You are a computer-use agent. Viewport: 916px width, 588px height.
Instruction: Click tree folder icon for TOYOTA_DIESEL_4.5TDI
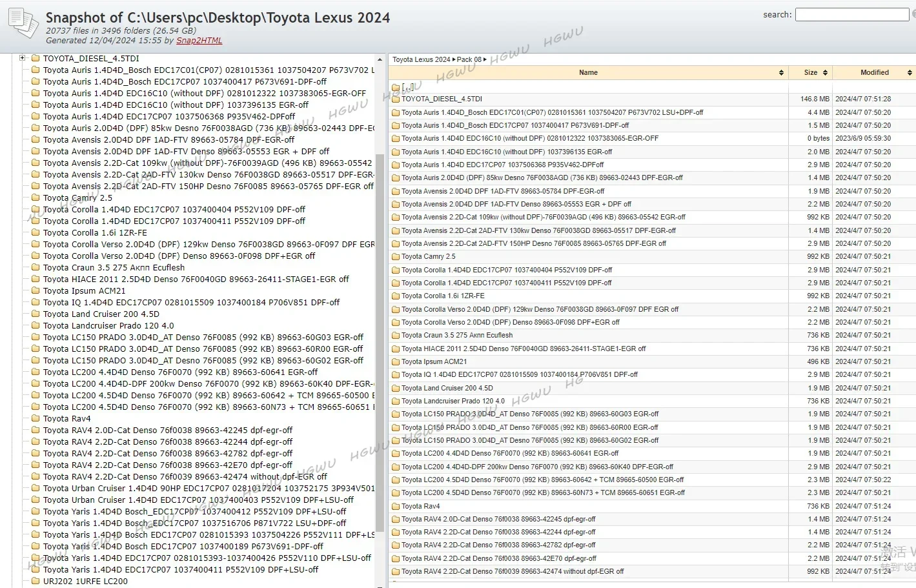click(36, 58)
